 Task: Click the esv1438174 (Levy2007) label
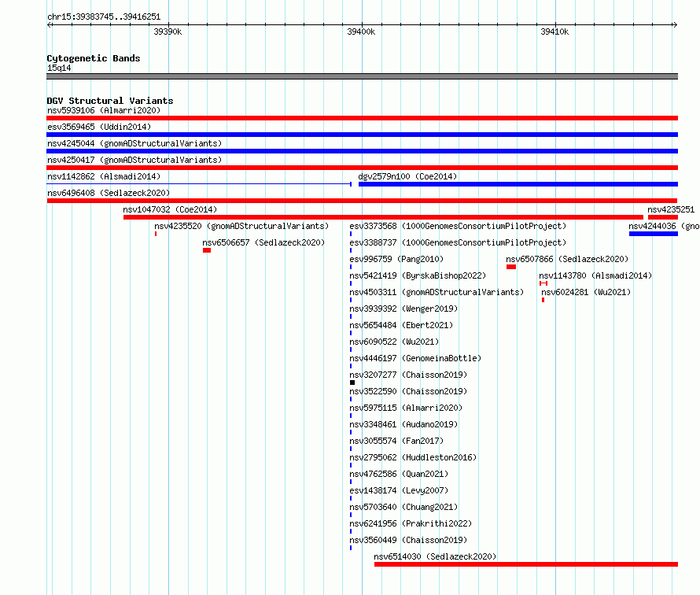[399, 490]
